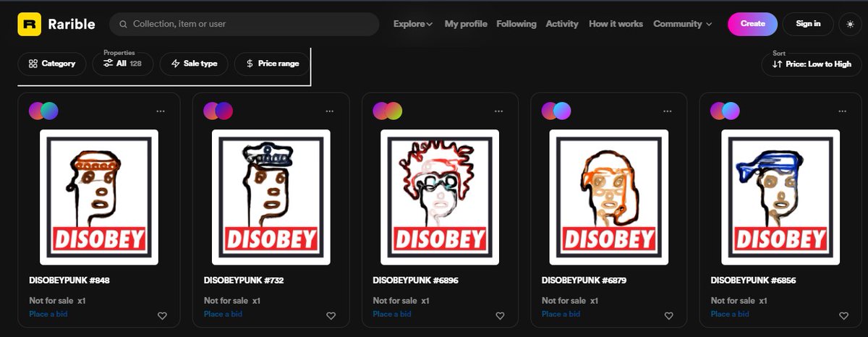Open the Price range filter

coord(273,64)
